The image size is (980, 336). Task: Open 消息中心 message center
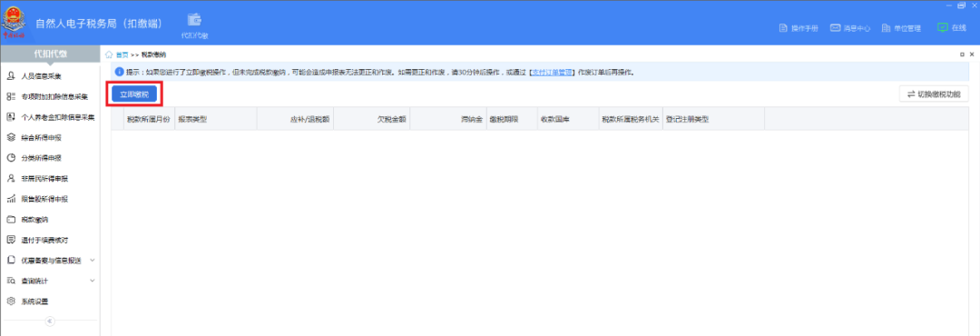click(x=850, y=28)
